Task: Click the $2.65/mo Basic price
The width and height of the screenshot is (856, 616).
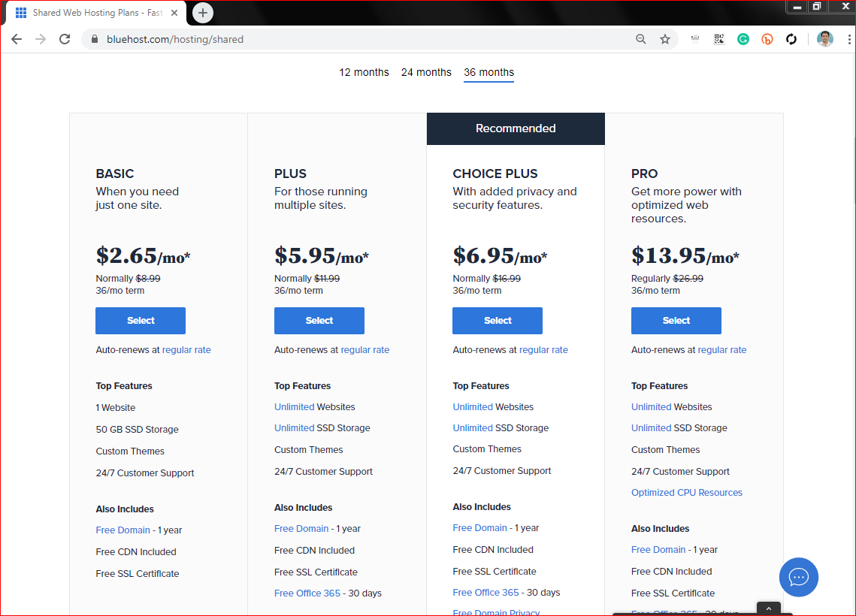Action: [143, 255]
